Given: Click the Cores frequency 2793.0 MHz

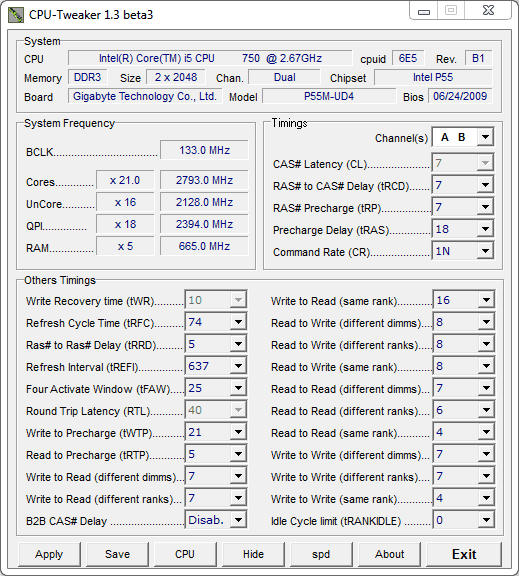Looking at the screenshot, I should pos(204,180).
